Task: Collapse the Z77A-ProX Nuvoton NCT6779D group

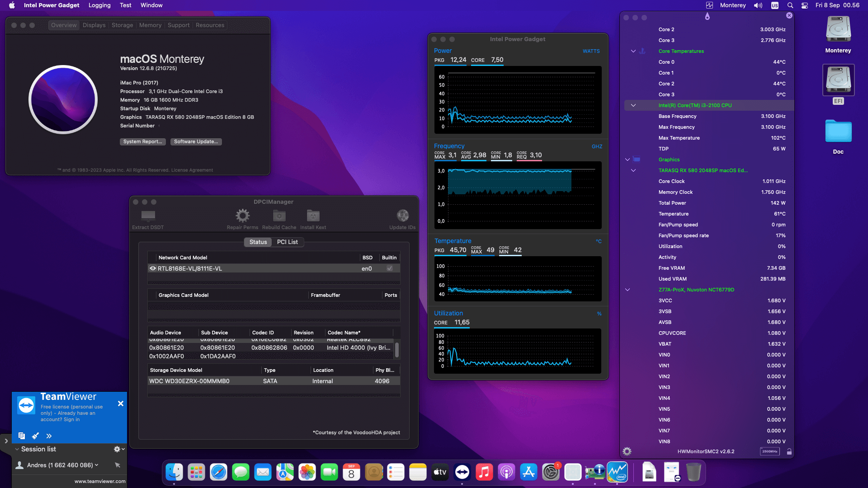Action: (x=627, y=290)
